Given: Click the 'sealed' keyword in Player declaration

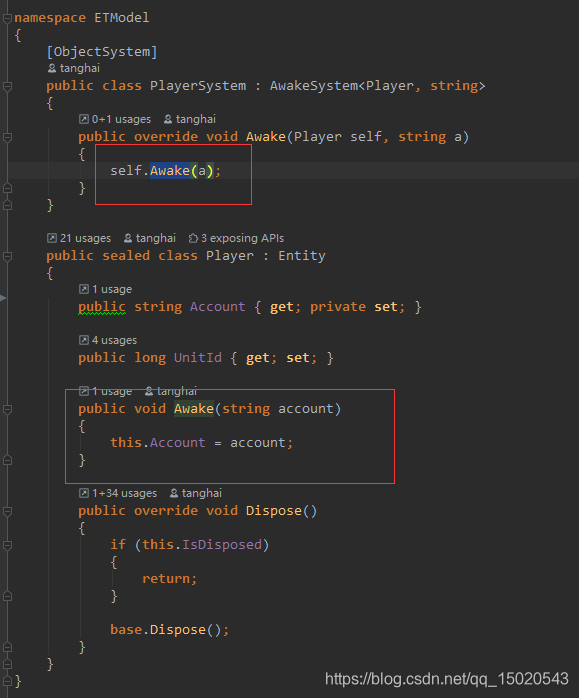Looking at the screenshot, I should 126,256.
